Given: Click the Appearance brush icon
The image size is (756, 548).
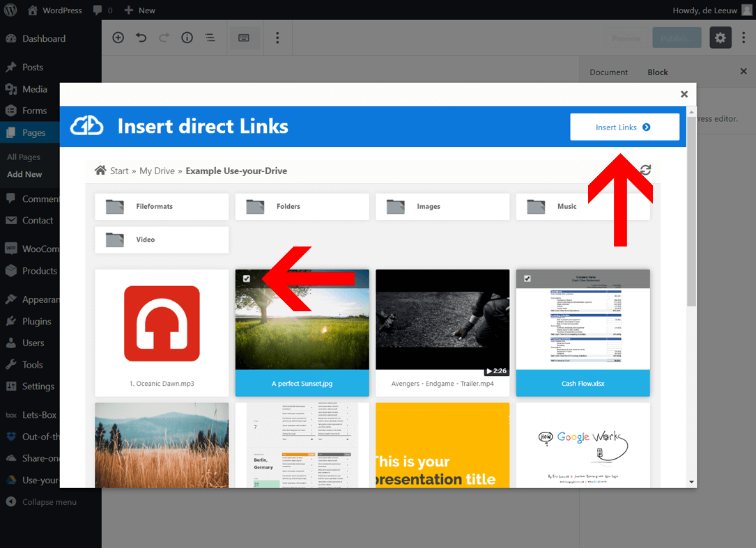Looking at the screenshot, I should coord(10,299).
